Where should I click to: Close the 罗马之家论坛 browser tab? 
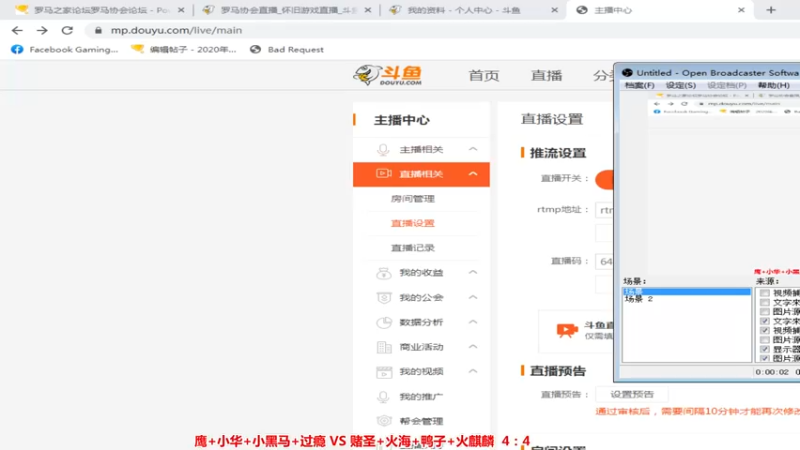click(181, 10)
